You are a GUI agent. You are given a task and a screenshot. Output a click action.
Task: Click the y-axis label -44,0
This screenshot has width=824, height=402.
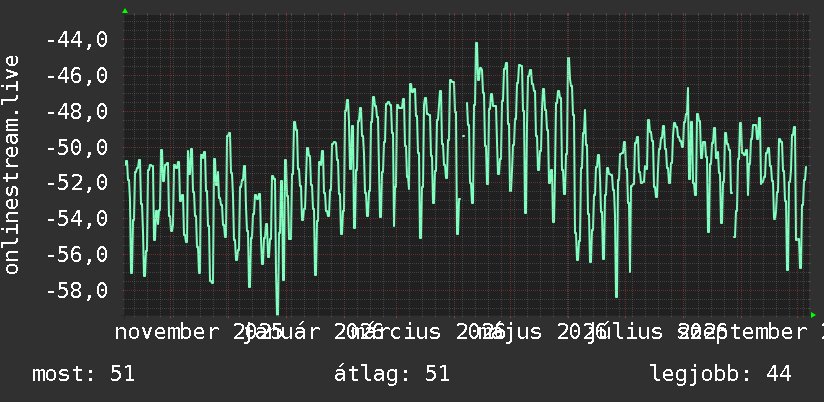[77, 39]
